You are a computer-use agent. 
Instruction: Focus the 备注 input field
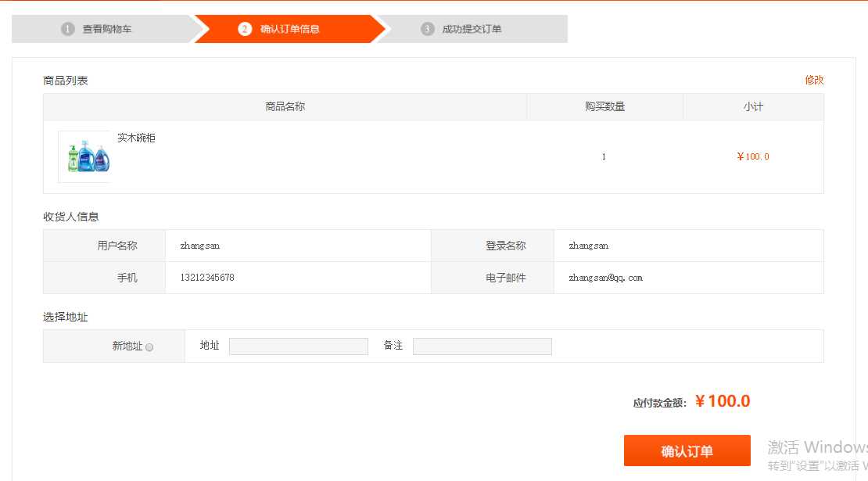coord(482,346)
